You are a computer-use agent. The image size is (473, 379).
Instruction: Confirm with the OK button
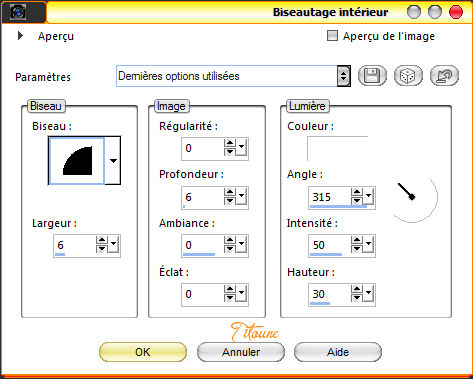143,352
